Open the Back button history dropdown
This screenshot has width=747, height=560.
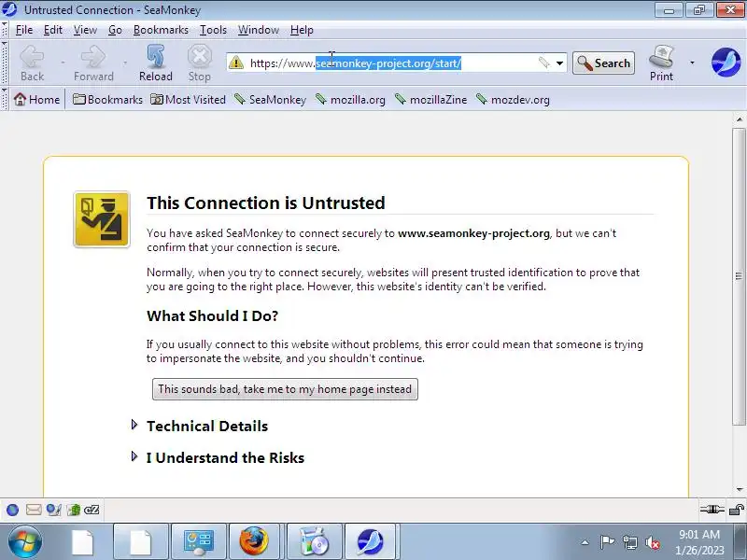click(63, 63)
